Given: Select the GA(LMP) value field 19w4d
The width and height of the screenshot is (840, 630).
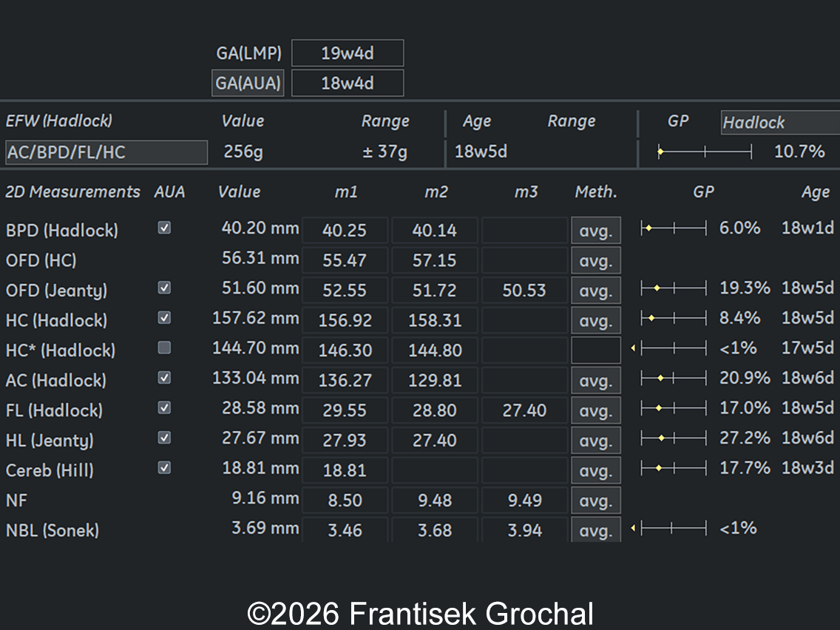Looking at the screenshot, I should point(348,53).
